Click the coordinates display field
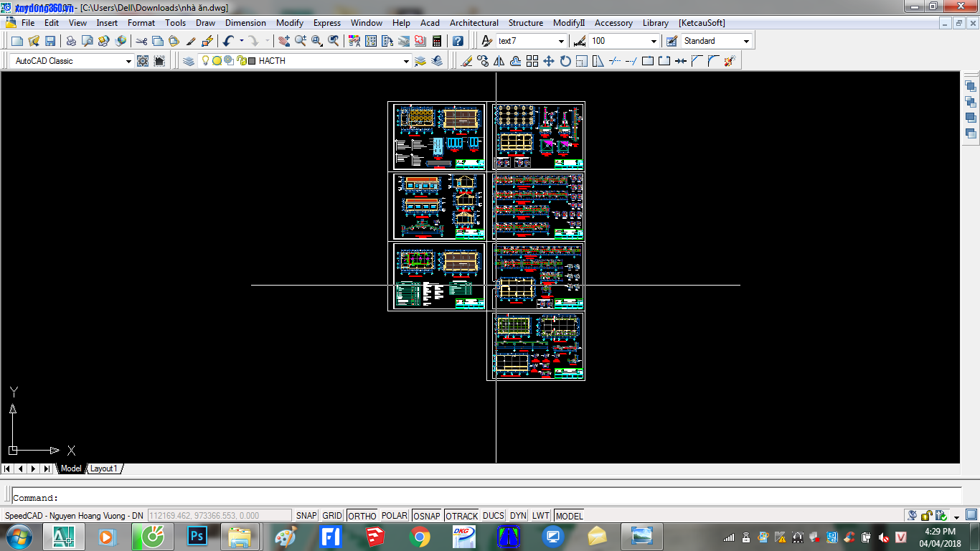The width and height of the screenshot is (980, 551). click(x=220, y=515)
